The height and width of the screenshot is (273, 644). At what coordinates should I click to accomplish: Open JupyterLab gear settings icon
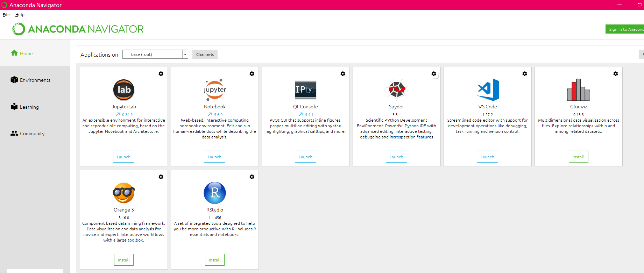click(161, 74)
